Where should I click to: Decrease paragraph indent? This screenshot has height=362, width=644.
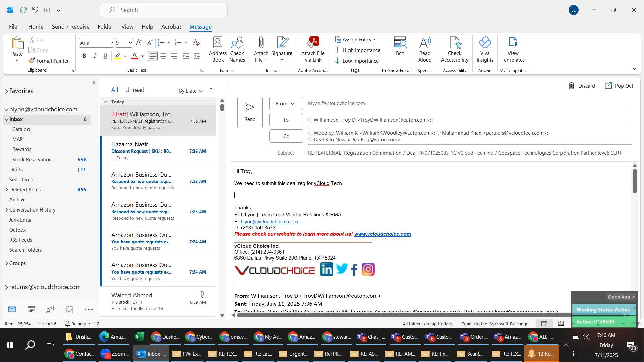pos(186,56)
